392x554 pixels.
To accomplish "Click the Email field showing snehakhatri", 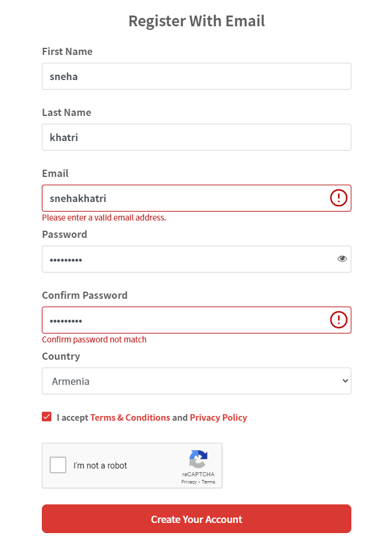I will (179, 198).
